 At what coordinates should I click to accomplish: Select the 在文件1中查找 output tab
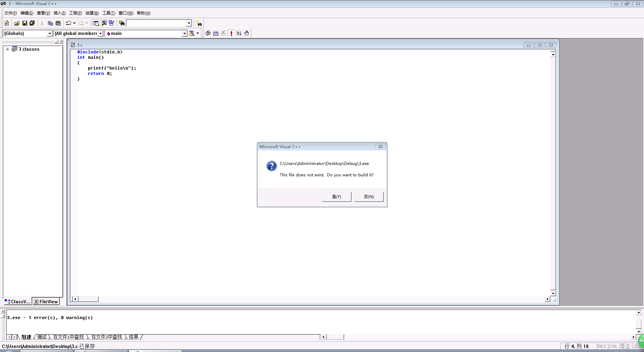tap(68, 337)
